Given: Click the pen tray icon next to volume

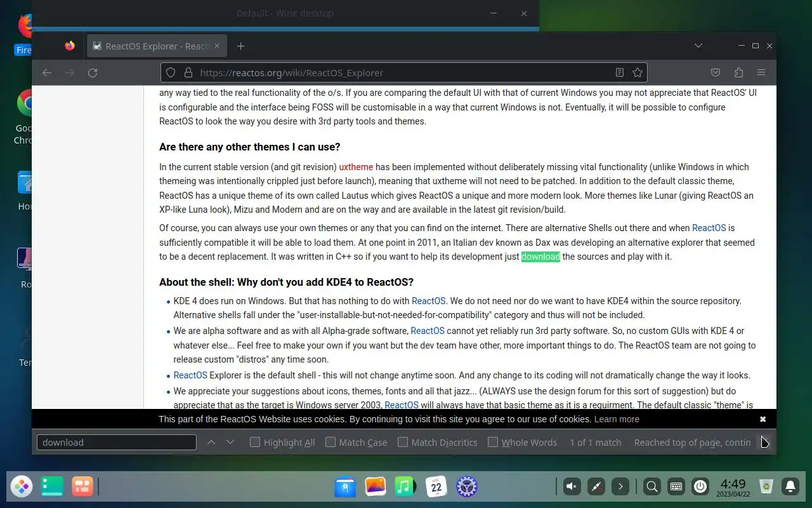Looking at the screenshot, I should 596,486.
